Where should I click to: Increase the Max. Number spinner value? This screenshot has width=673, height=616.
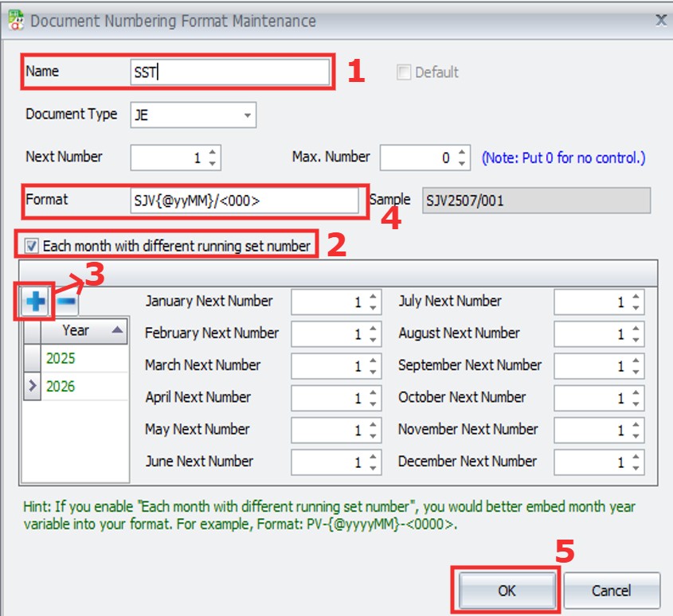click(x=464, y=152)
